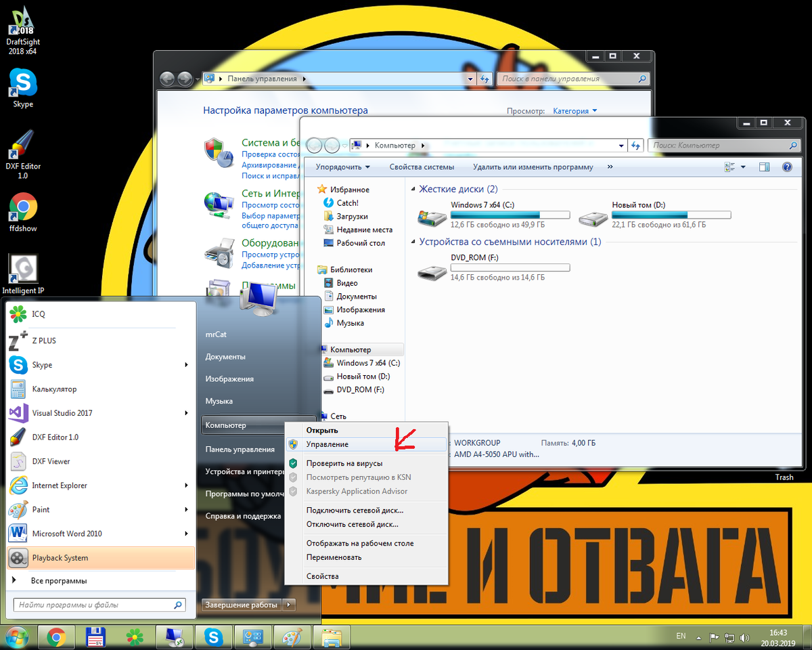Viewport: 812px width, 650px height.
Task: Open DXF Editor 1.0 desktop icon
Action: tap(23, 154)
